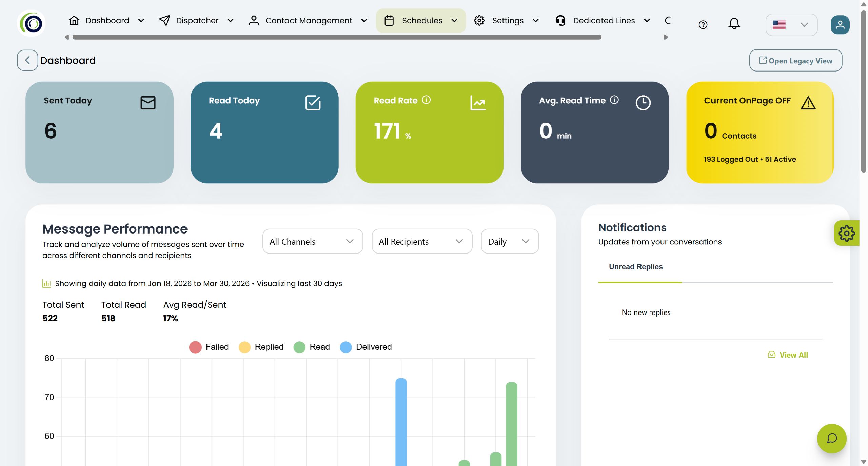Expand the Daily interval dropdown

coord(509,241)
